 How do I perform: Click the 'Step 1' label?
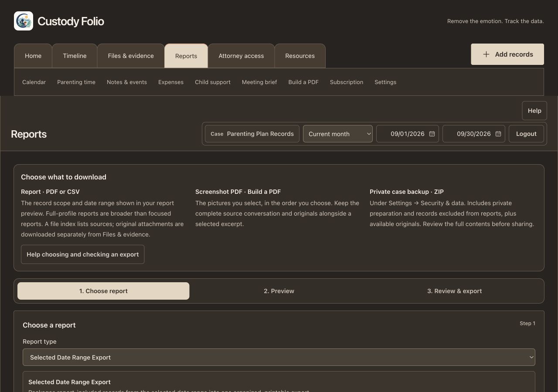coord(527,323)
